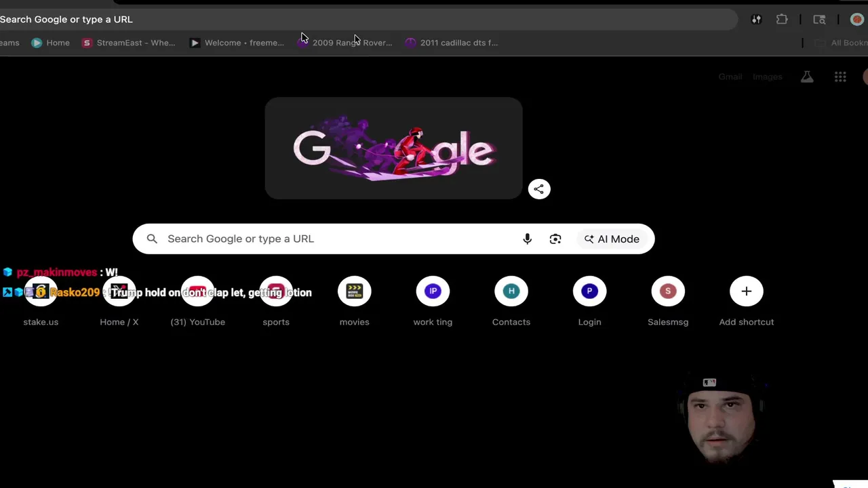Open the Chrome profile avatar
Screen dimensions: 868x488
coord(856,20)
